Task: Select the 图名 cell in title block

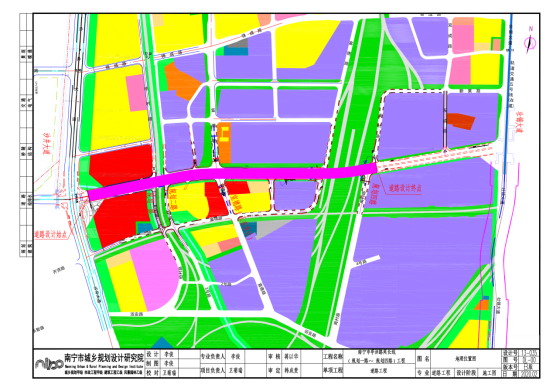Action: pos(423,358)
